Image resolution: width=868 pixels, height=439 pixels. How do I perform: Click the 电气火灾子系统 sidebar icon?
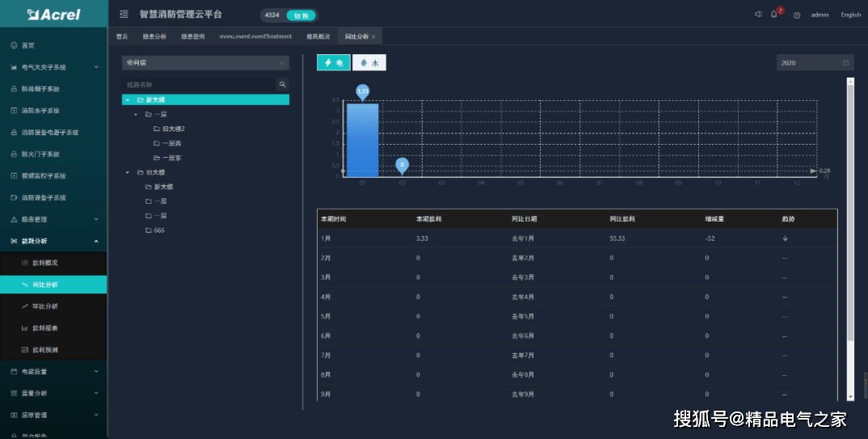click(14, 67)
